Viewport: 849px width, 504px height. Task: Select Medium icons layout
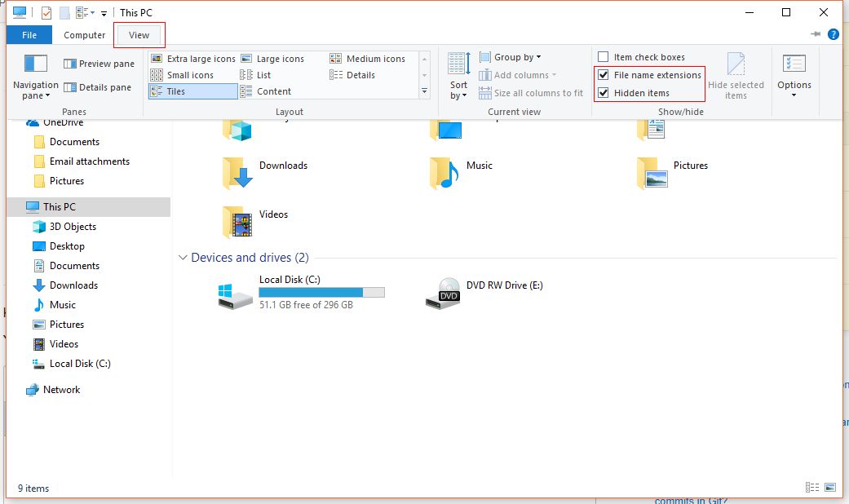(367, 59)
